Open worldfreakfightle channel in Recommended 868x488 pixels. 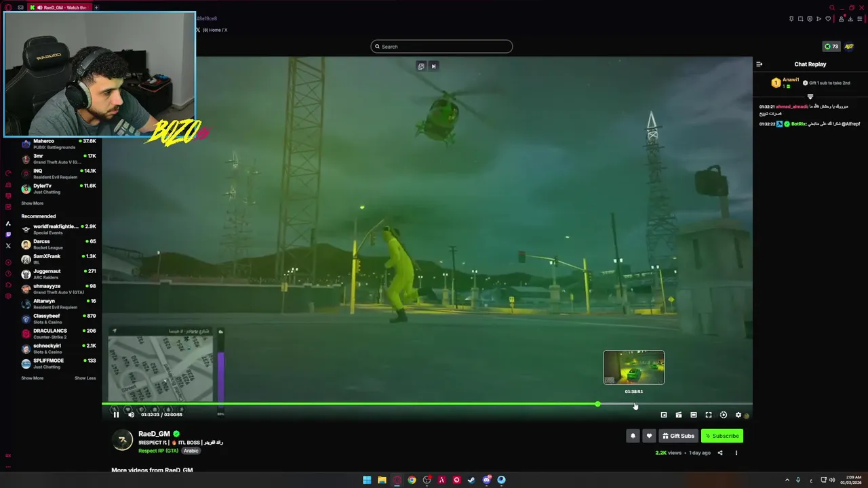point(59,229)
